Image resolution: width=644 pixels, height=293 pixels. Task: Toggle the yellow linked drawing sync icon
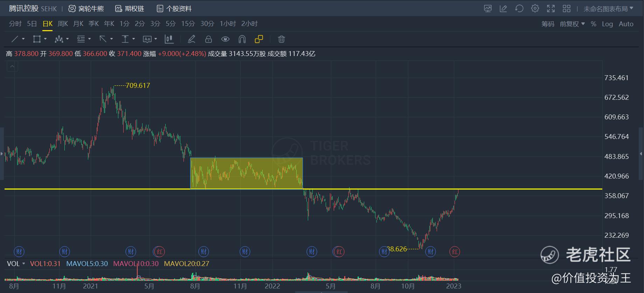(259, 39)
